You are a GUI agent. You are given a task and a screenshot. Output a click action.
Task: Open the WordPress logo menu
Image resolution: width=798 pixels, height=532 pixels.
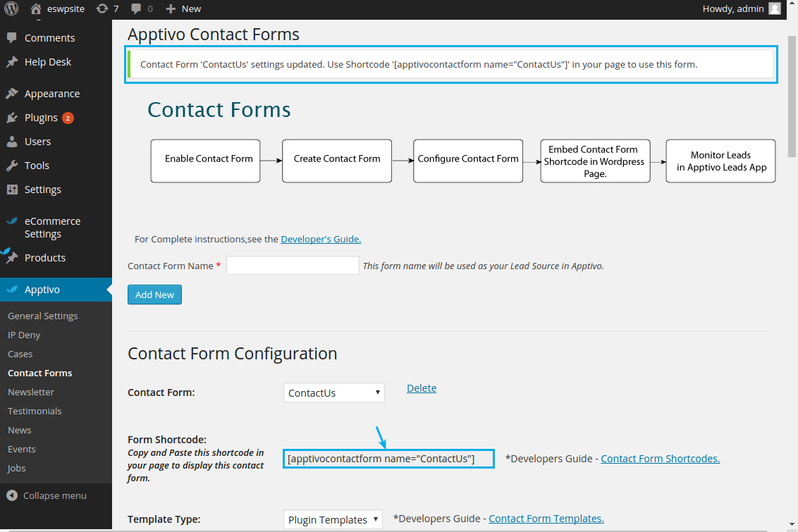[x=11, y=8]
